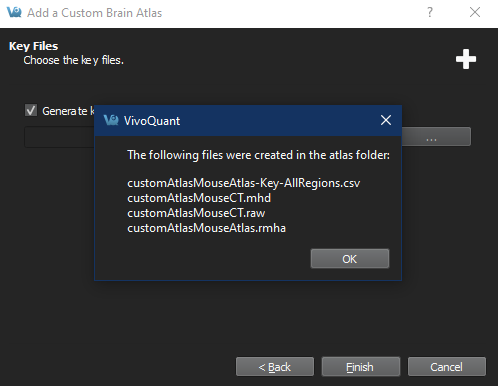Click the VivoQuant logo in wizard title bar
The image size is (498, 386).
(x=14, y=12)
